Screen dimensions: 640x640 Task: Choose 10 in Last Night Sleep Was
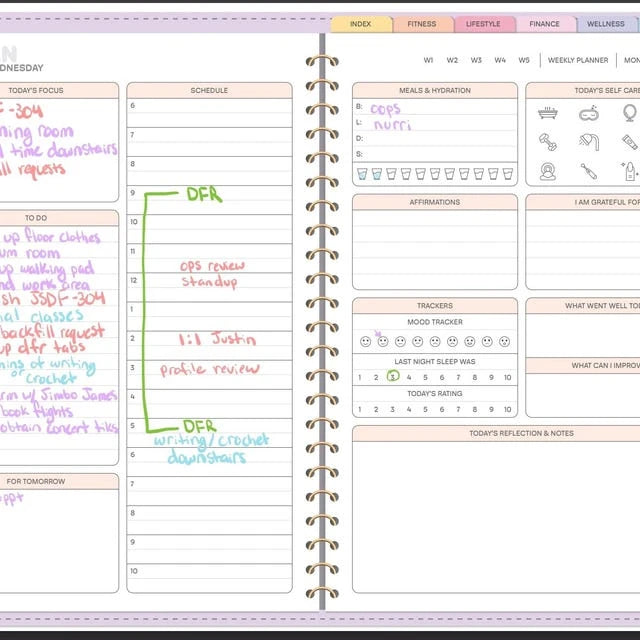pos(507,378)
